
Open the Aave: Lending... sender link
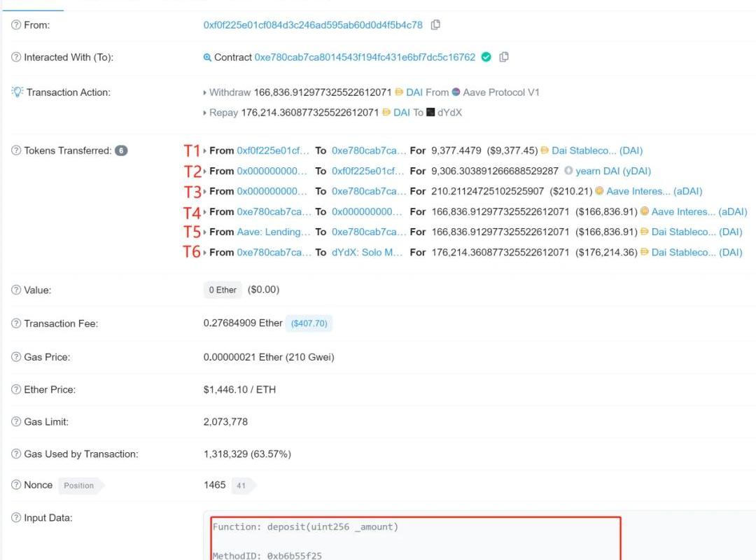click(274, 232)
